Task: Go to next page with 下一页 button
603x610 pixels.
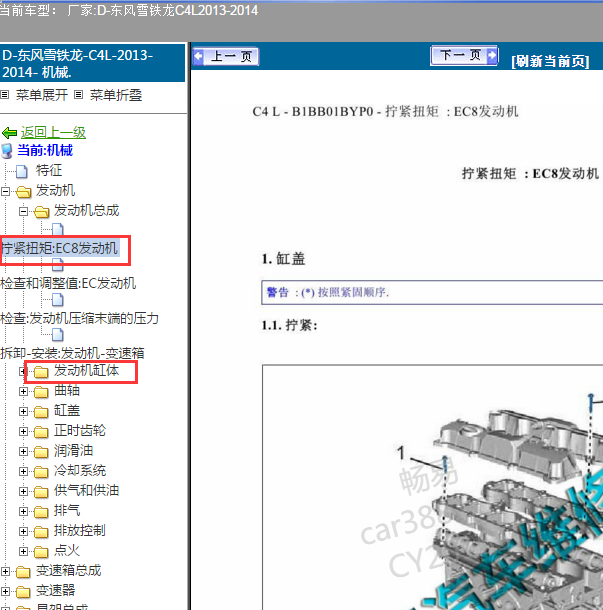Action: point(464,56)
